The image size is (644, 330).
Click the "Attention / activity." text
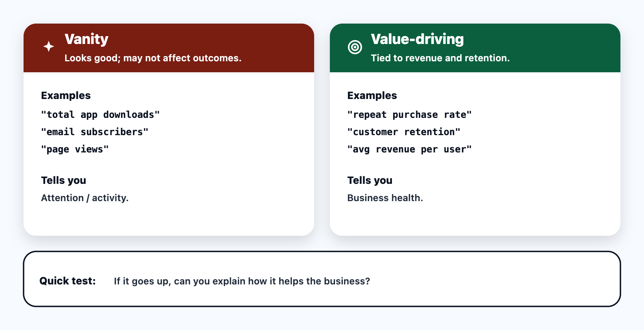coord(85,198)
